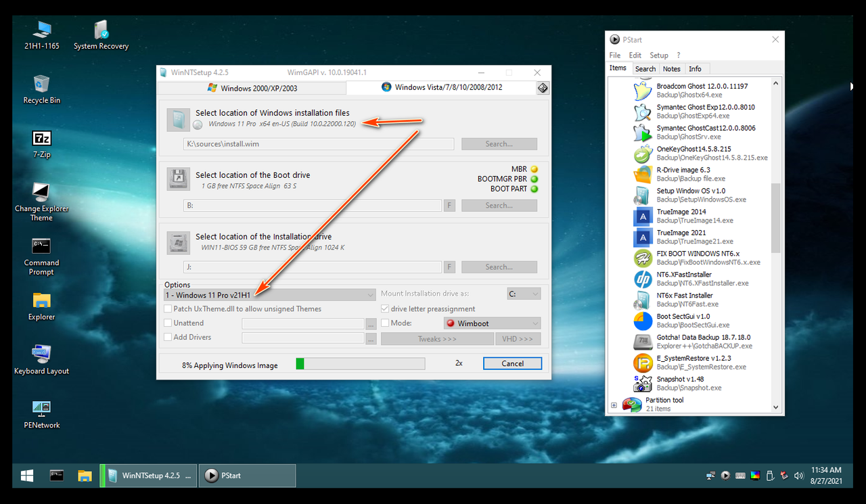Launch NT6x Fast Installer icon
Image resolution: width=866 pixels, height=504 pixels.
coord(643,300)
